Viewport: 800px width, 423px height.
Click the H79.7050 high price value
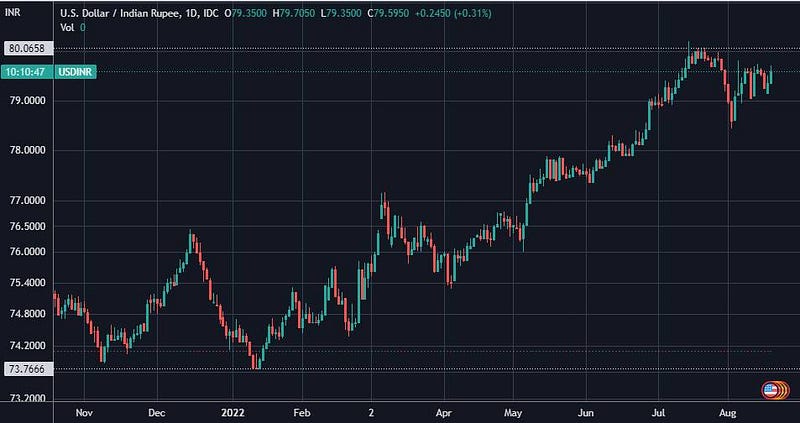click(292, 14)
